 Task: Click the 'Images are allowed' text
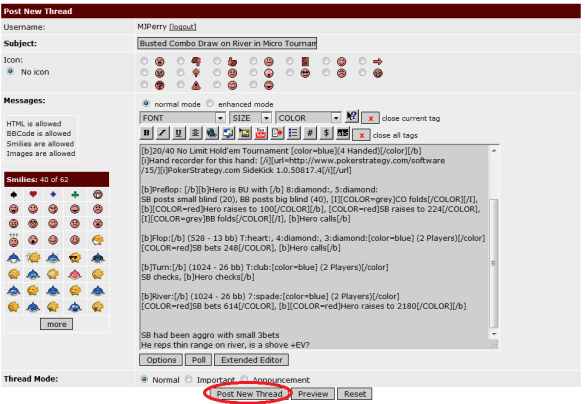41,153
